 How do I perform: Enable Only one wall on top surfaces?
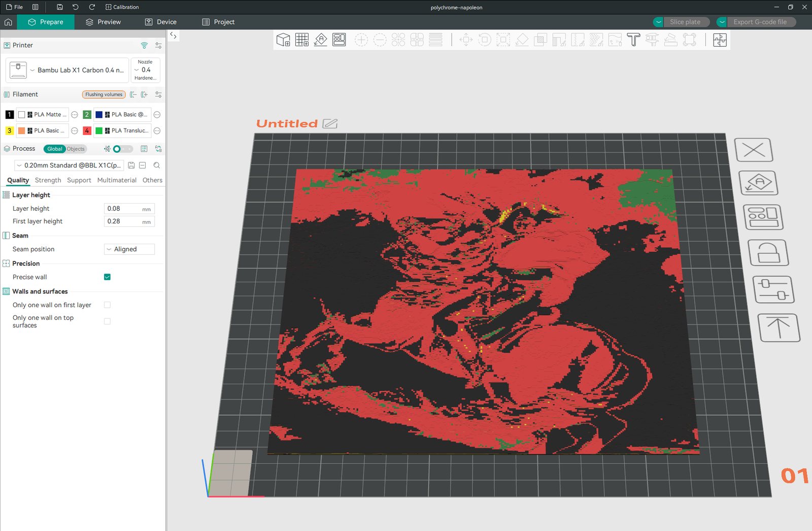point(107,321)
